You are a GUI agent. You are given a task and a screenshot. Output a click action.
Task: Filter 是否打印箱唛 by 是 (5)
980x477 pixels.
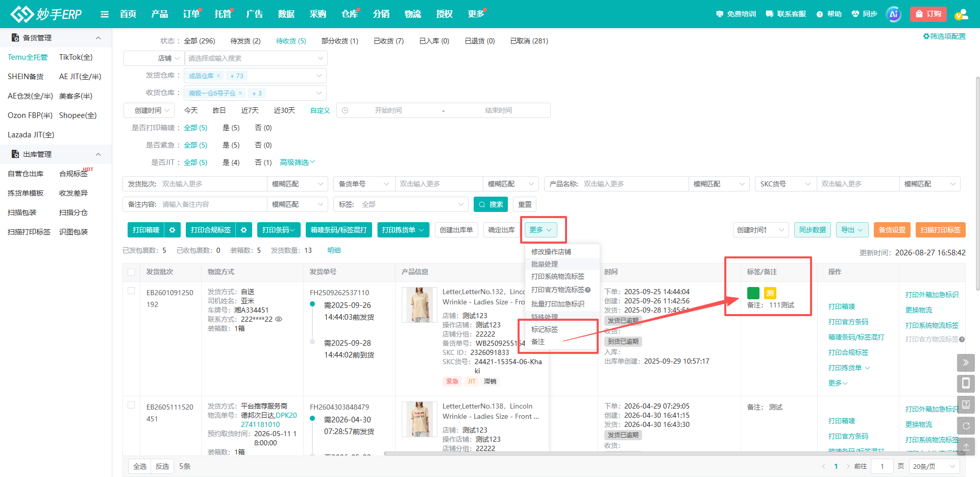pyautogui.click(x=231, y=128)
